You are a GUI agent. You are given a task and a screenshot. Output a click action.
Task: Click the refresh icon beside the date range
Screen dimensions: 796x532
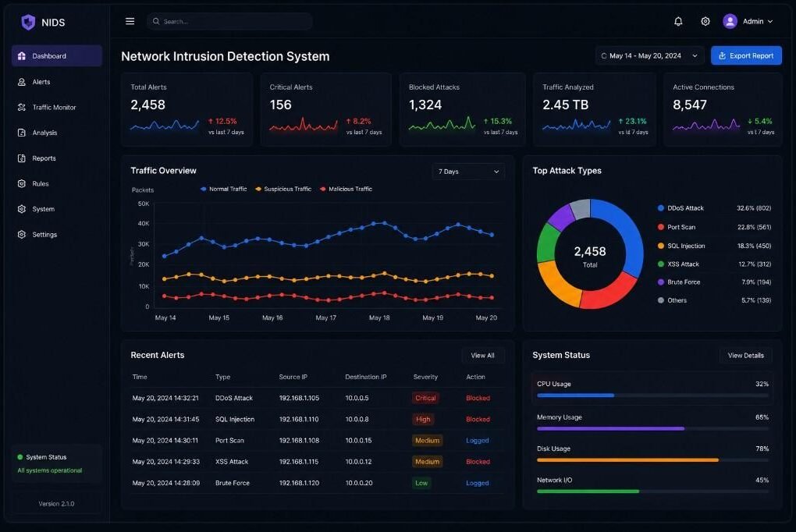tap(603, 56)
